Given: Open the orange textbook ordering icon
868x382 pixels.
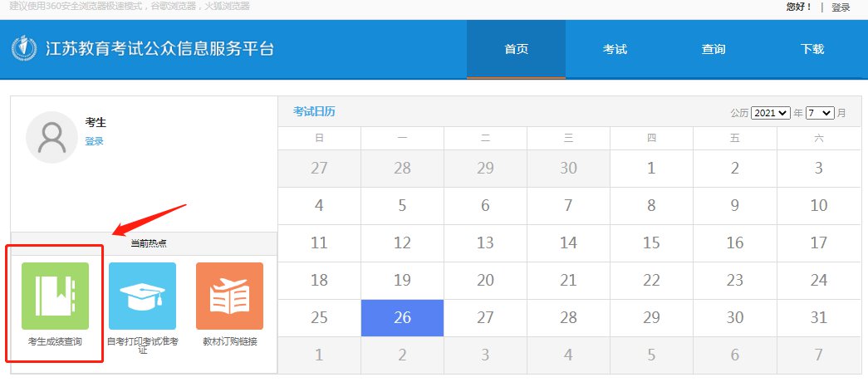Looking at the screenshot, I should point(229,296).
